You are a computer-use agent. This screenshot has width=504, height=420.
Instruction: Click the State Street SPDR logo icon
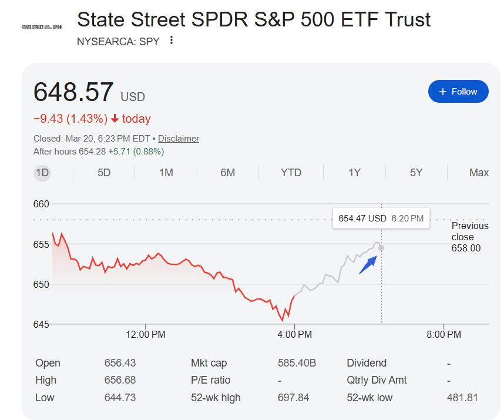pos(42,27)
